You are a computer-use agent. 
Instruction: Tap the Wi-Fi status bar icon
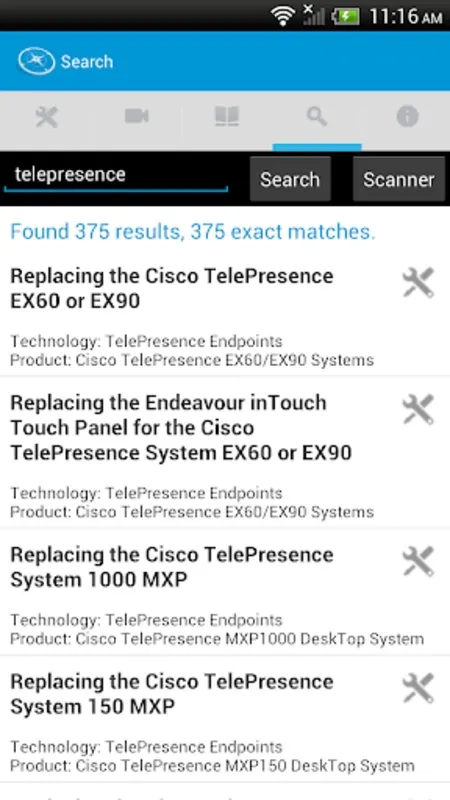[x=283, y=16]
